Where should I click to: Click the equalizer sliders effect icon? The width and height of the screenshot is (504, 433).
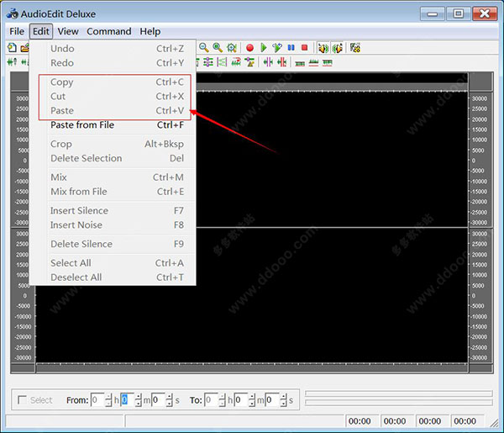(x=208, y=61)
